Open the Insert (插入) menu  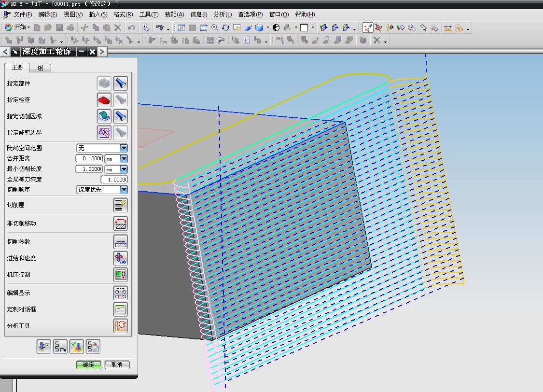(98, 14)
